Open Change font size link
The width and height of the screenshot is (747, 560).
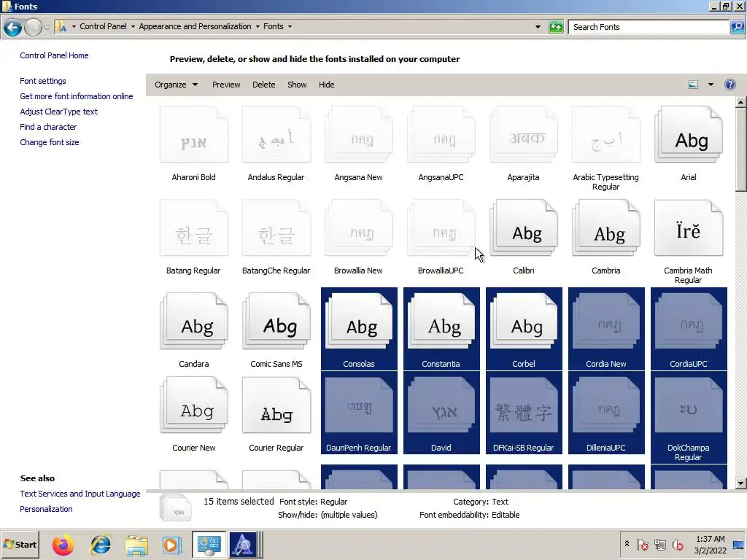pos(50,142)
